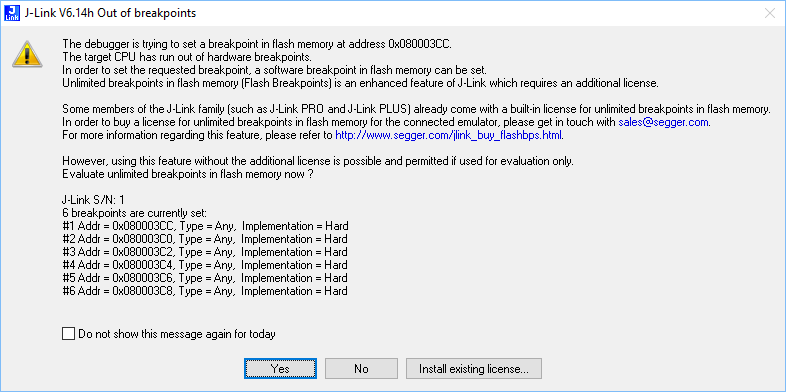Click the Yes button to evaluate flash breakpoints
The width and height of the screenshot is (786, 392).
tap(280, 368)
